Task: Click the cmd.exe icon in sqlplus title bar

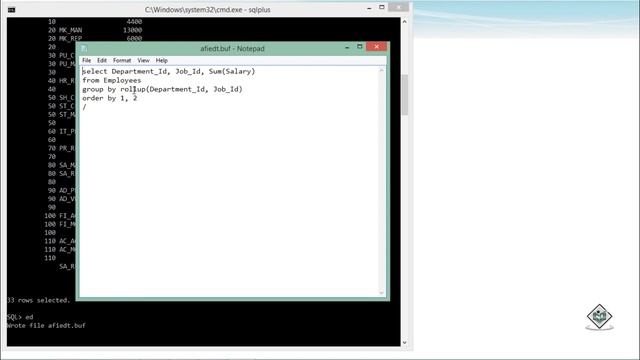Action: pos(11,10)
